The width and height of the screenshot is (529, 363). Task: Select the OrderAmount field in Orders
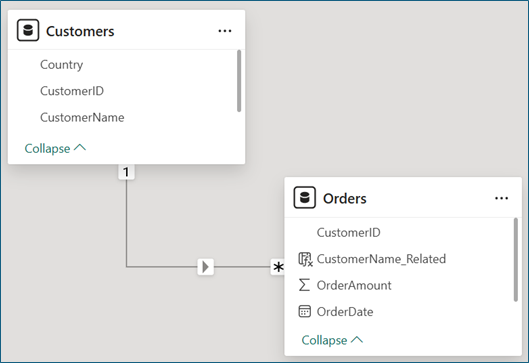click(354, 285)
